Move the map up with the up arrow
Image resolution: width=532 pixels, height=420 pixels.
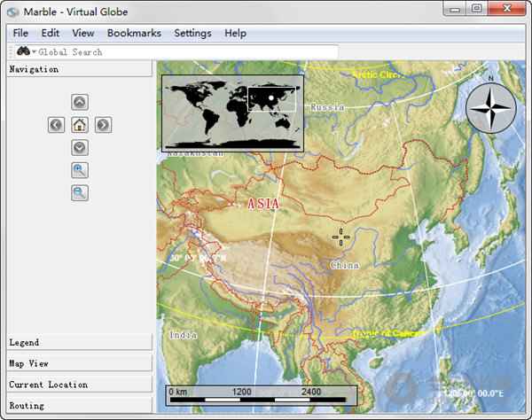click(x=80, y=103)
